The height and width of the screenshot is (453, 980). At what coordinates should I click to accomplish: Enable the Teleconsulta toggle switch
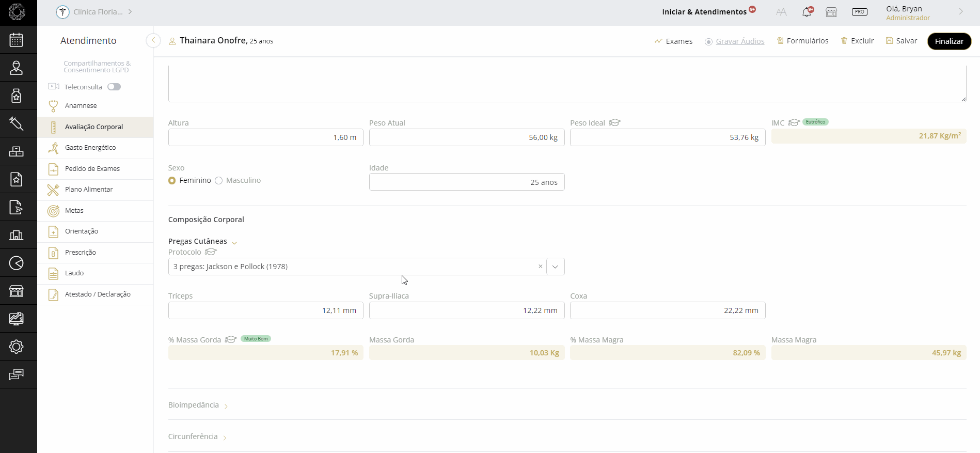tap(114, 87)
